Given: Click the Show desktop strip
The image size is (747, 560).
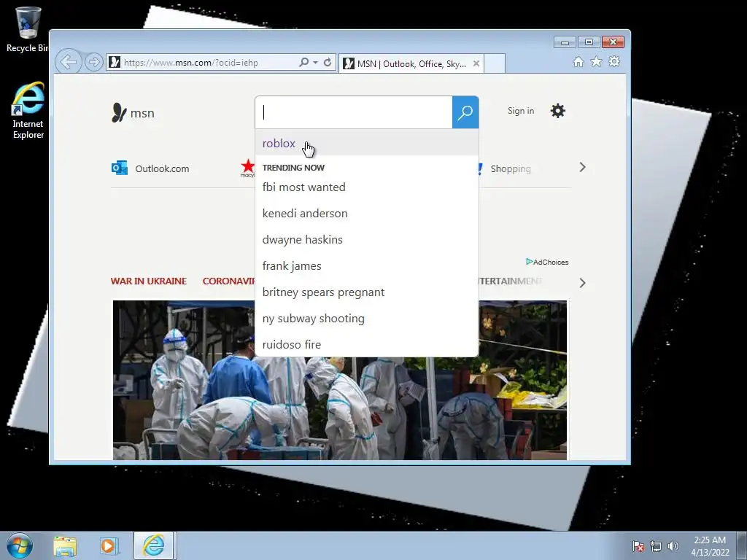Looking at the screenshot, I should click(x=742, y=545).
